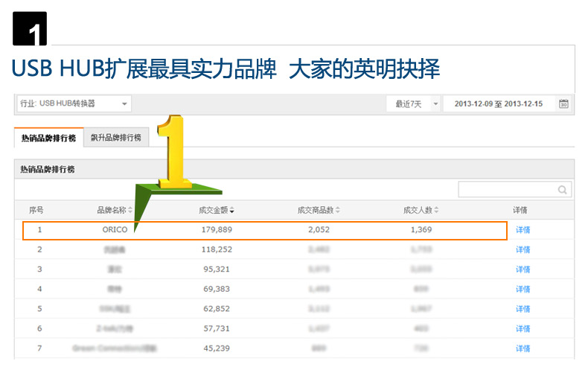
Task: Click the 69,383 amount cell
Action: tap(217, 289)
